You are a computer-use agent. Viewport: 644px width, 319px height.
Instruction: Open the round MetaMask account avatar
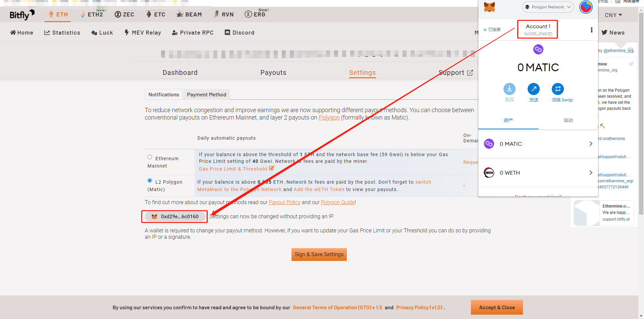pos(586,7)
